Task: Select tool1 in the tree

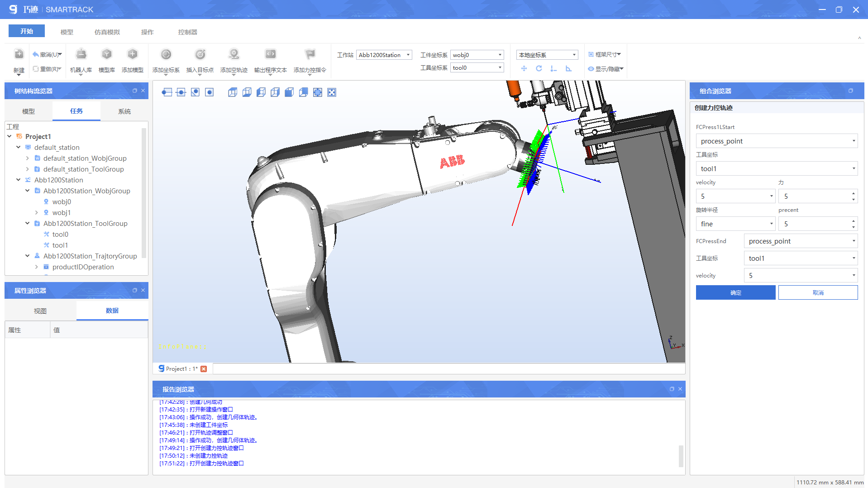Action: pyautogui.click(x=60, y=245)
